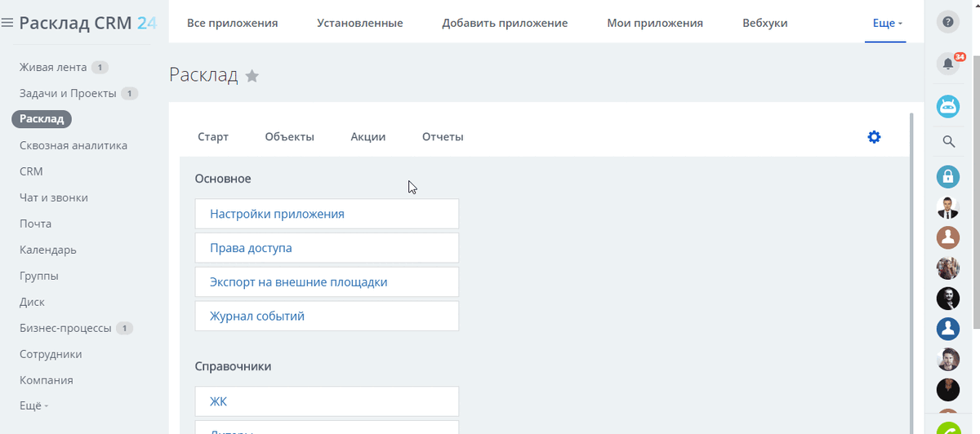Click the Живая лента counter badge 1

tap(100, 68)
